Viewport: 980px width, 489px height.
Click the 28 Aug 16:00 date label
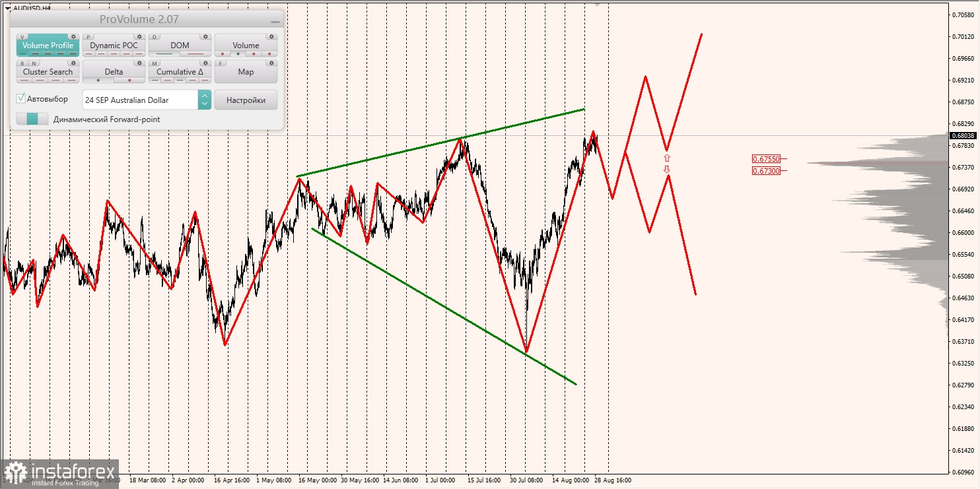(613, 480)
